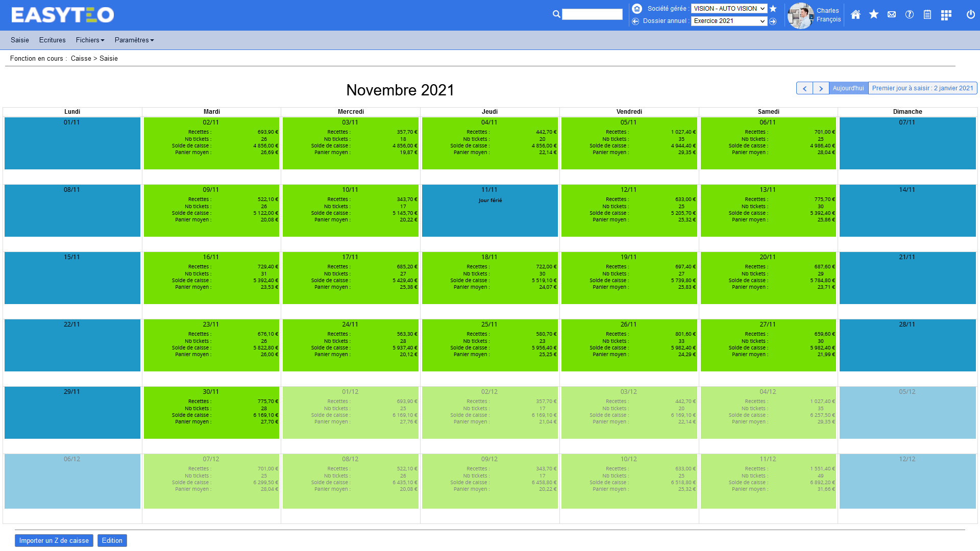The image size is (980, 551).
Task: Open the Saisie menu item
Action: (20, 40)
